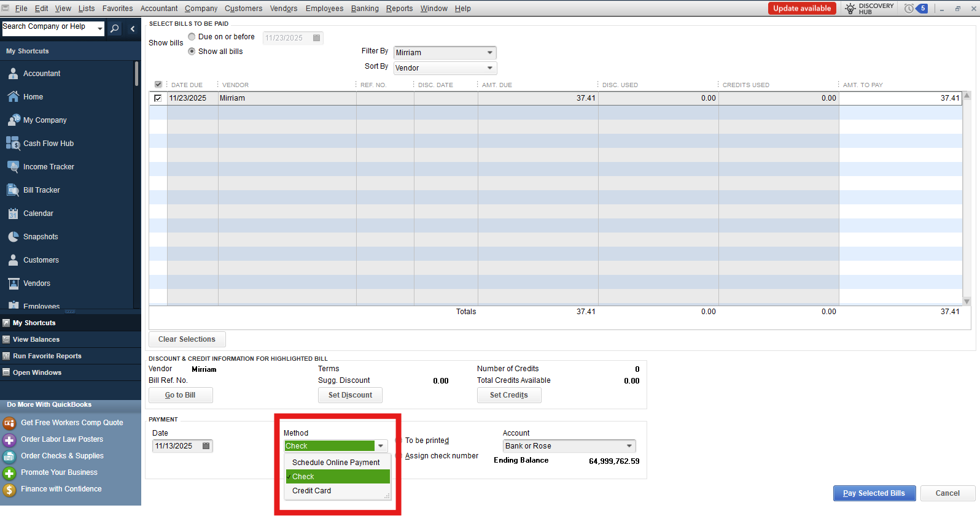
Task: Open the Cash Flow Hub shortcut icon
Action: click(13, 143)
